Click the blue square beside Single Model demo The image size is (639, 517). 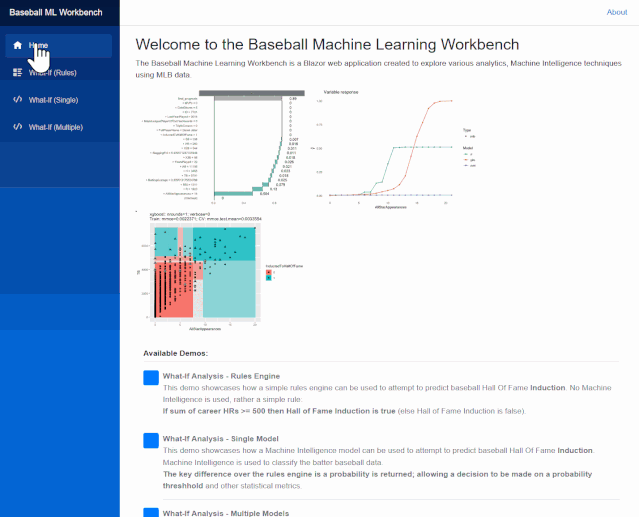(x=151, y=440)
